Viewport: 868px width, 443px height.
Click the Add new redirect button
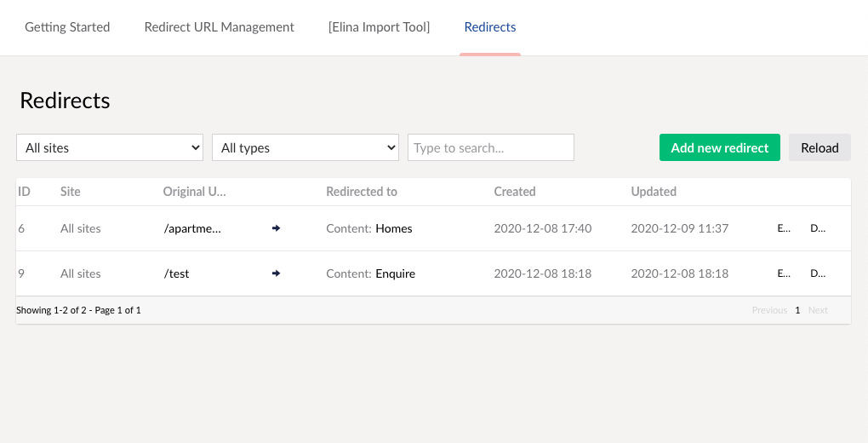pos(719,147)
